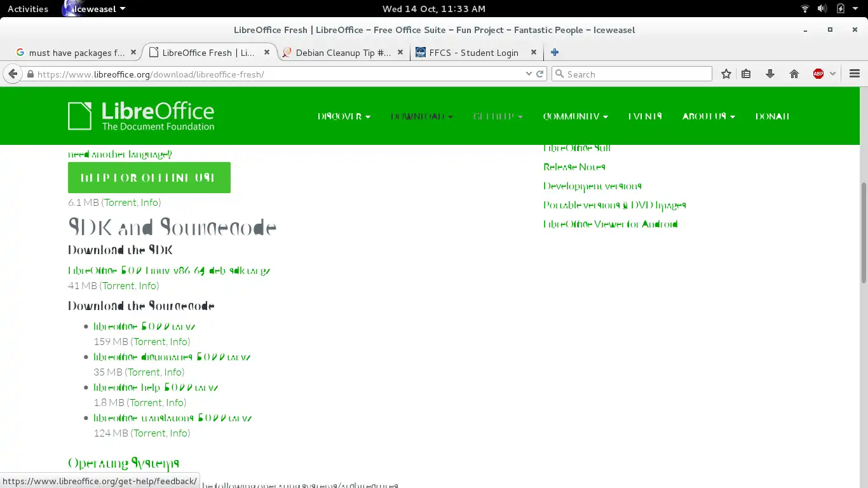Viewport: 868px width, 488px height.
Task: Open LibreOffice Viewer for Android link
Action: pyautogui.click(x=611, y=224)
